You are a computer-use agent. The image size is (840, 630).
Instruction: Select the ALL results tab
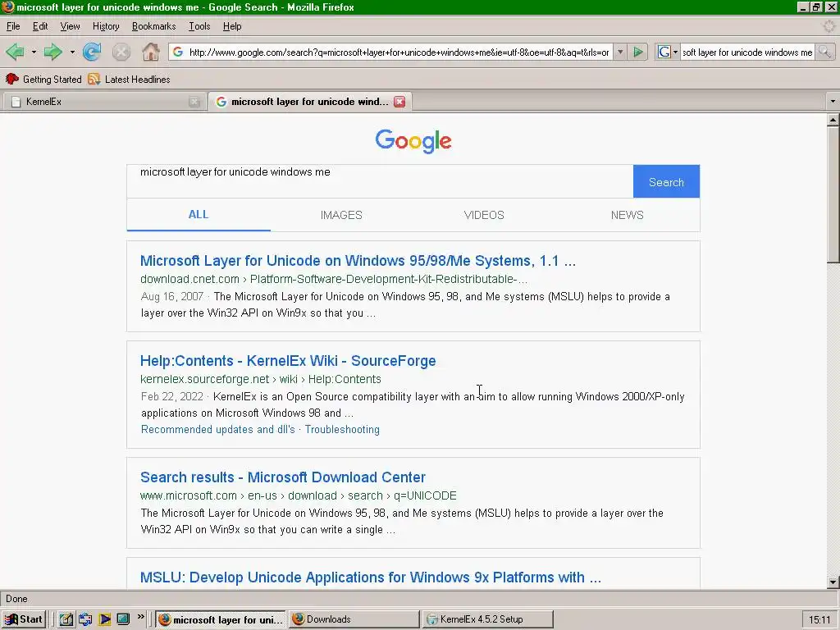click(x=199, y=215)
